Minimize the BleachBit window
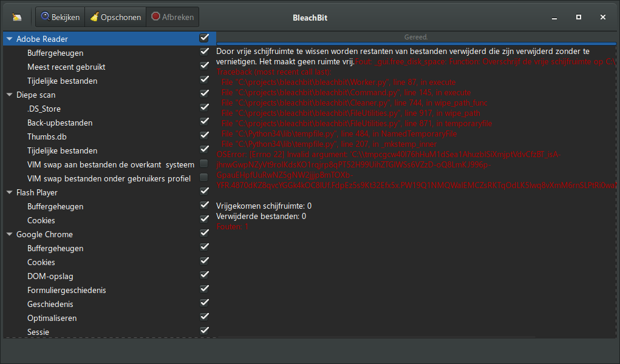The height and width of the screenshot is (364, 620). pos(554,18)
